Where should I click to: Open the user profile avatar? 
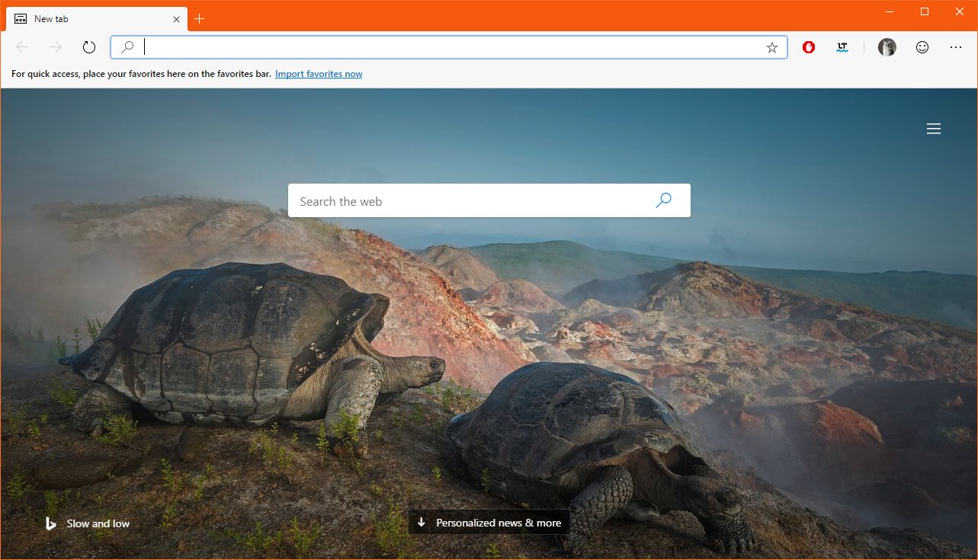click(887, 47)
